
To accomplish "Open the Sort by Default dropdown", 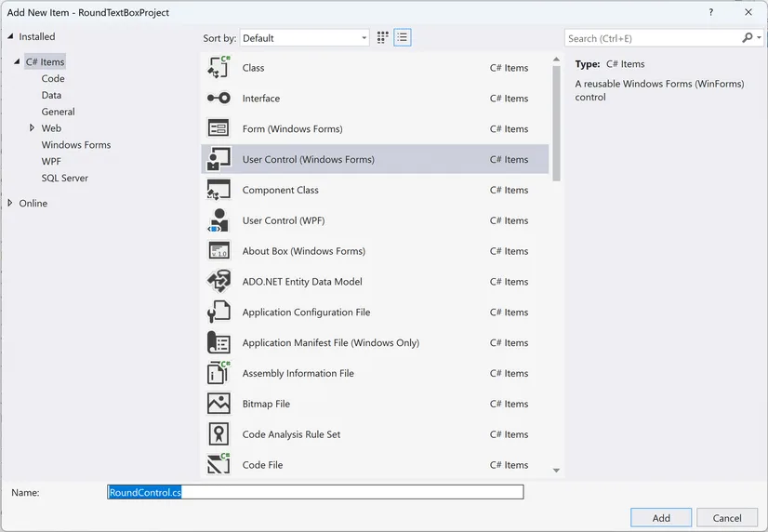I will [304, 38].
